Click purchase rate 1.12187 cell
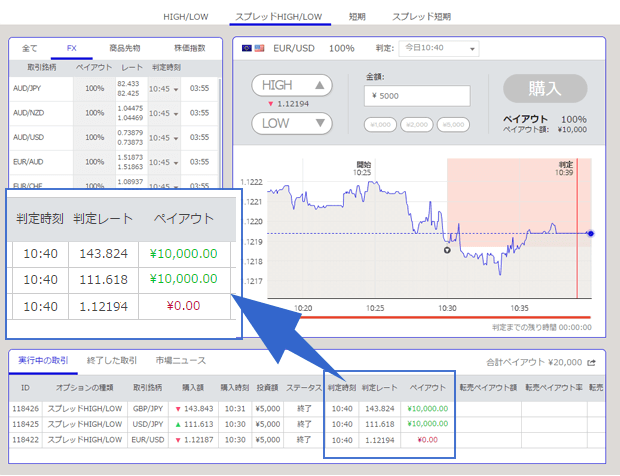Viewport: 620px width, 476px height. click(194, 440)
